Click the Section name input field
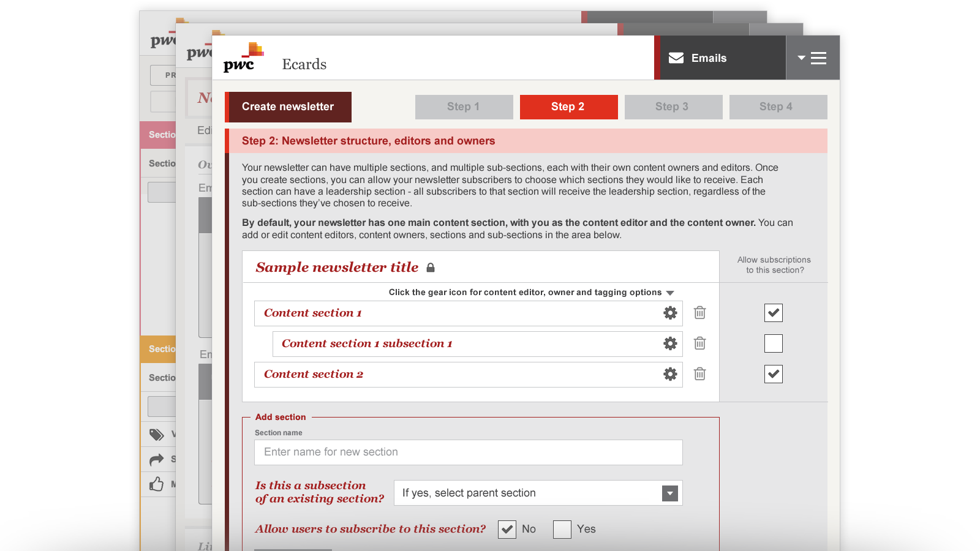The height and width of the screenshot is (551, 980). pyautogui.click(x=469, y=452)
